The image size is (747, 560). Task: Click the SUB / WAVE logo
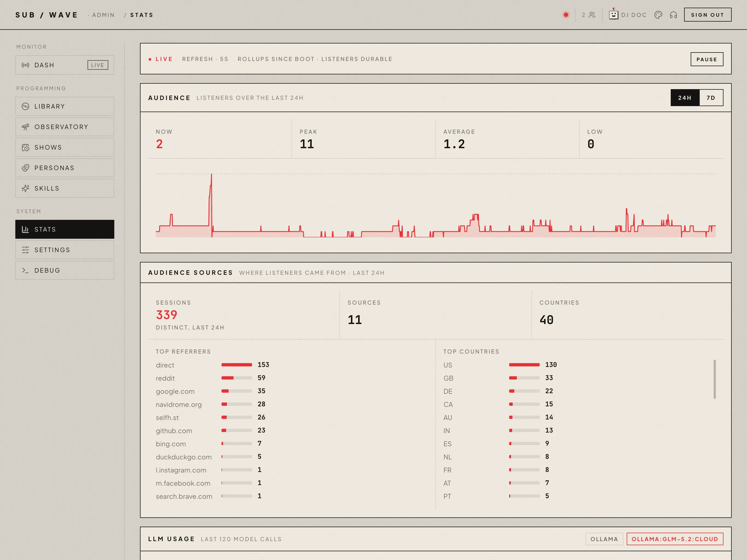(x=47, y=15)
